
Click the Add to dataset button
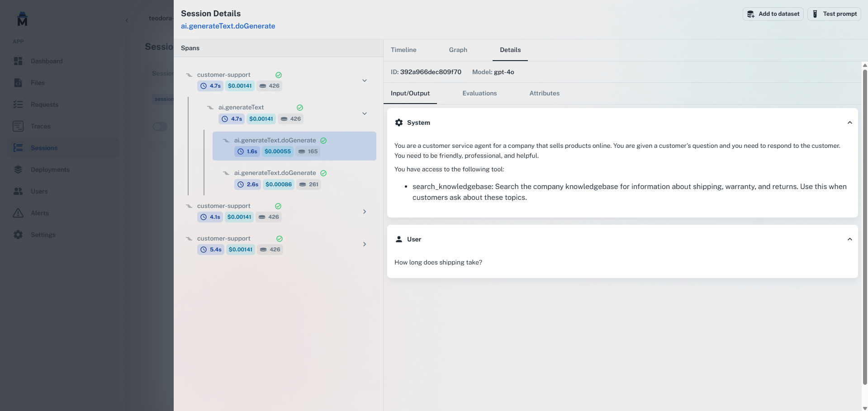click(773, 14)
